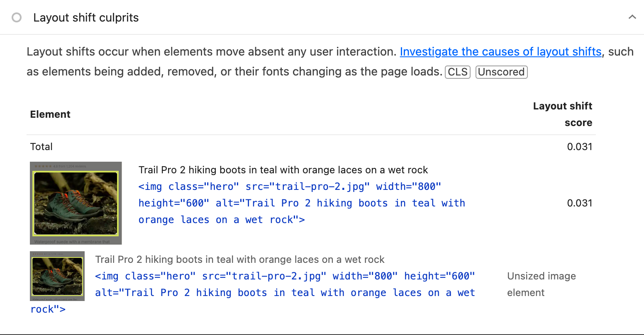Image resolution: width=644 pixels, height=335 pixels.
Task: Click the first img class="hero" code snippet
Action: click(x=302, y=203)
